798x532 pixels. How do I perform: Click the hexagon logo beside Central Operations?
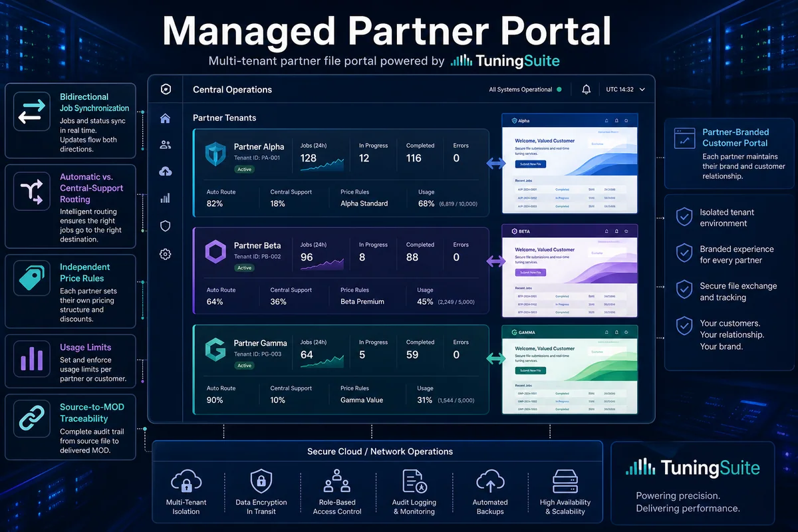click(166, 89)
